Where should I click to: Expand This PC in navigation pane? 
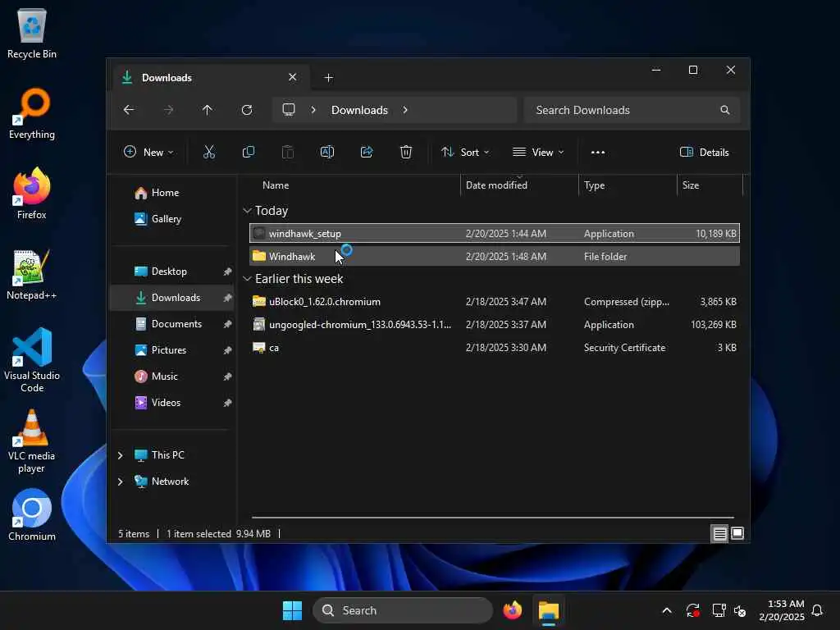[x=120, y=454]
